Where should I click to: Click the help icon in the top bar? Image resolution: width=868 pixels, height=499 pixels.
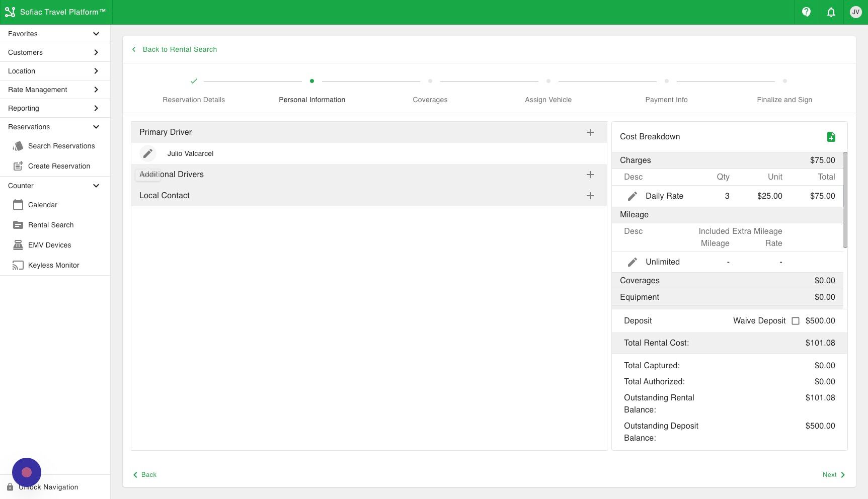pyautogui.click(x=806, y=12)
